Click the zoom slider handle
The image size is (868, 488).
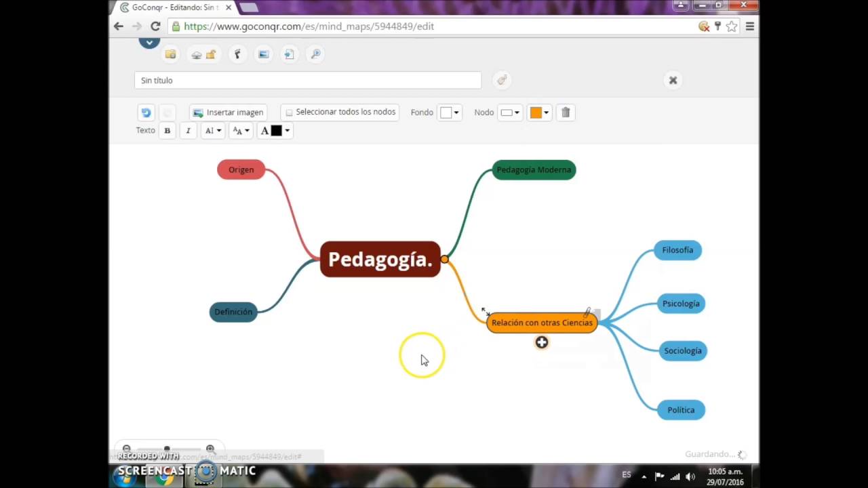(x=167, y=449)
